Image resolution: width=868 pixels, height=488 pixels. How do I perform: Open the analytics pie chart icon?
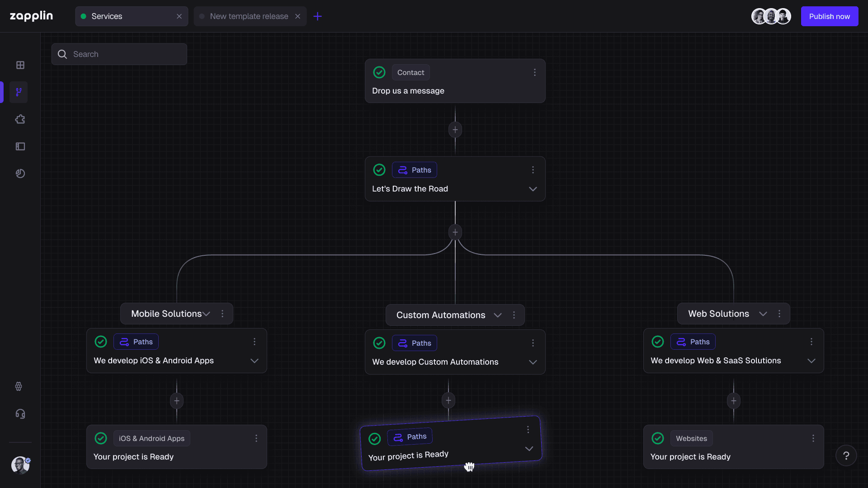coord(20,174)
